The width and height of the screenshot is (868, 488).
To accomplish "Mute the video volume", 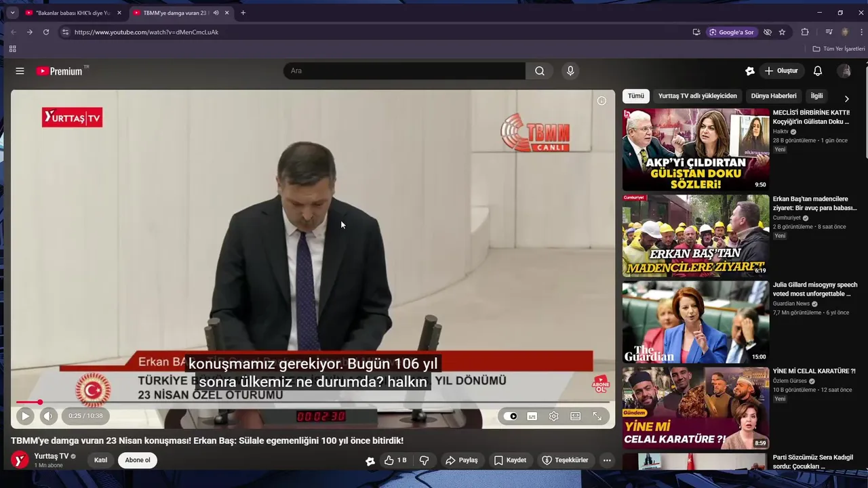I will pyautogui.click(x=48, y=416).
